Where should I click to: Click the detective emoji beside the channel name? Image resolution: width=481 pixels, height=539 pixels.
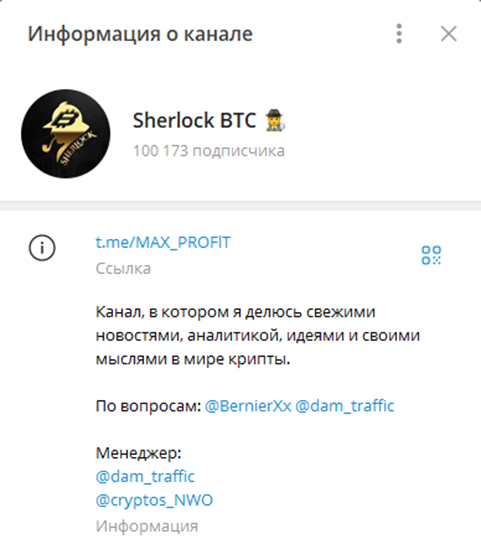pyautogui.click(x=274, y=120)
